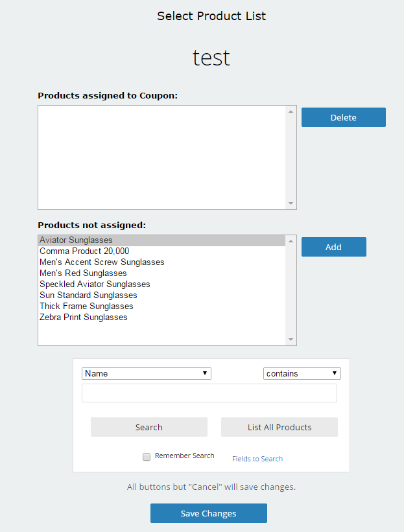This screenshot has width=404, height=532.
Task: Click the Add button
Action: point(334,247)
